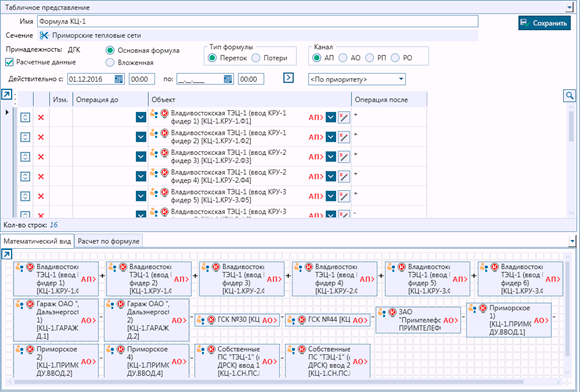This screenshot has height=392, width=580.
Task: Click the move-row icon for фидер 4
Action: coord(25,176)
